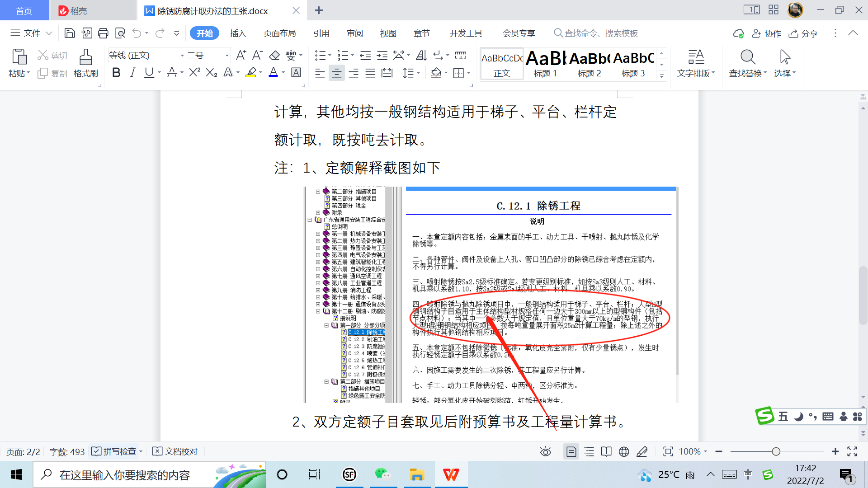Click cloud sync status icon
The image size is (868, 488).
click(x=738, y=33)
